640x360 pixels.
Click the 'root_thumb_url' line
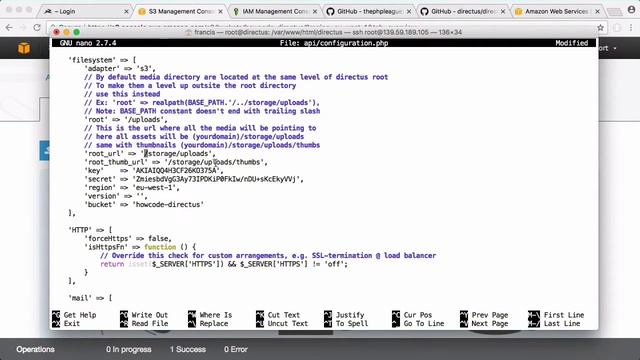pyautogui.click(x=176, y=162)
